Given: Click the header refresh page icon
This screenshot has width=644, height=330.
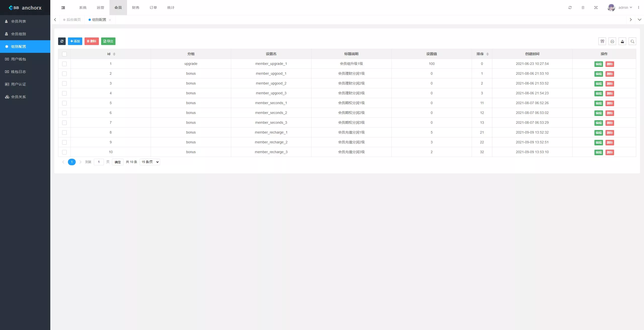Looking at the screenshot, I should tap(570, 8).
